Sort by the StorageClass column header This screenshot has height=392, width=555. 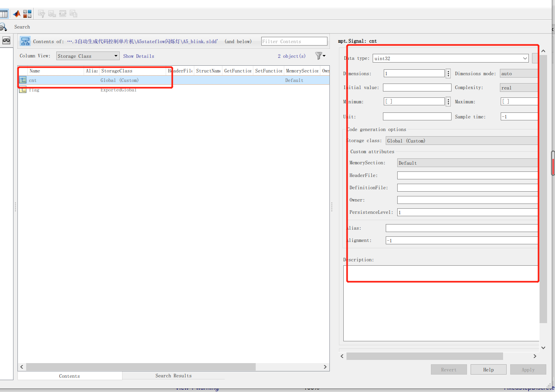tap(133, 71)
